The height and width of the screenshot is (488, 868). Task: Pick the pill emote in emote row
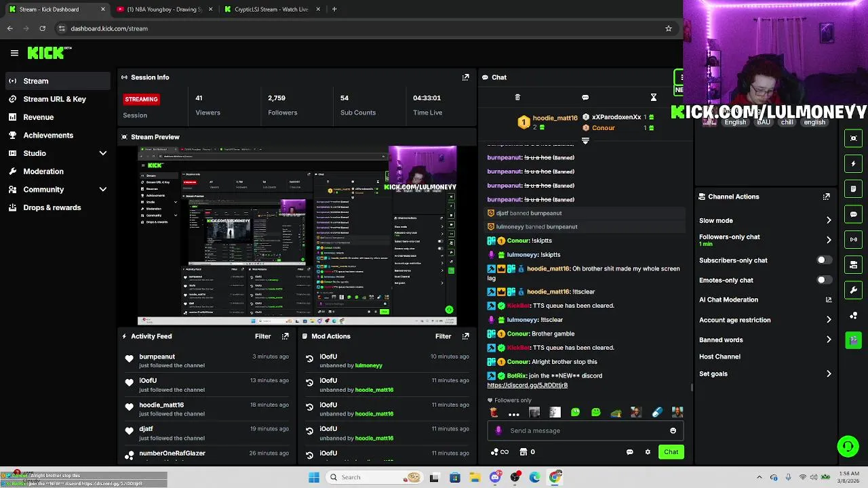click(x=656, y=412)
